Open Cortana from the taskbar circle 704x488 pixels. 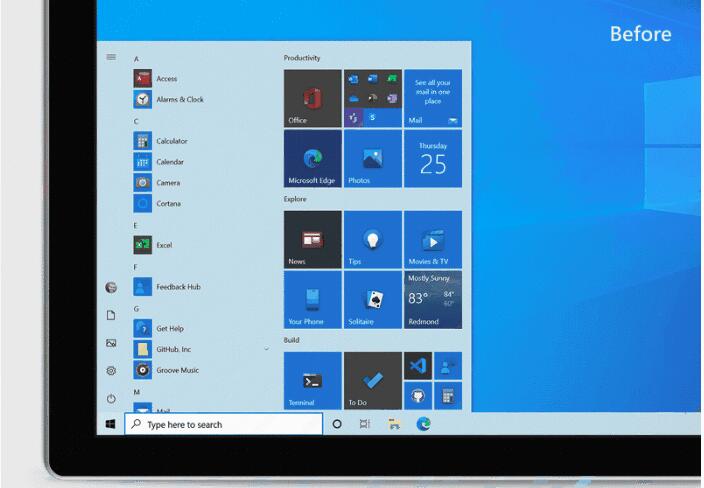[x=337, y=424]
